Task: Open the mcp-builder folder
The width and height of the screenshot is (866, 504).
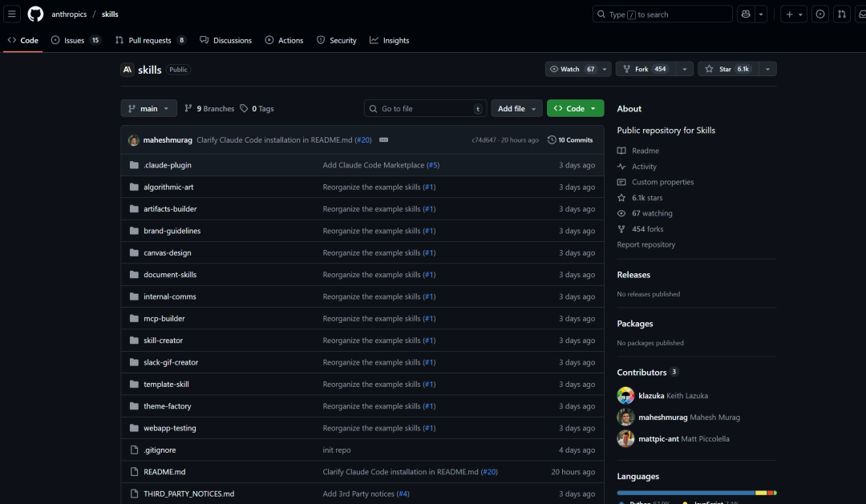Action: (164, 319)
